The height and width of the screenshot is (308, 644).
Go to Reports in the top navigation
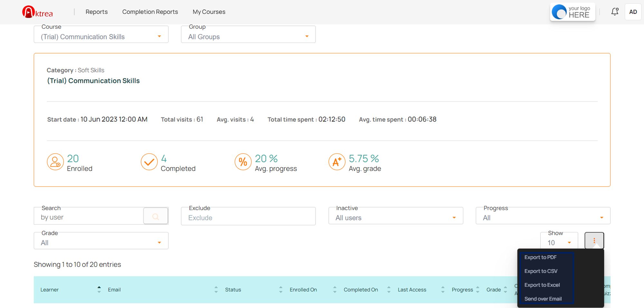pyautogui.click(x=97, y=12)
